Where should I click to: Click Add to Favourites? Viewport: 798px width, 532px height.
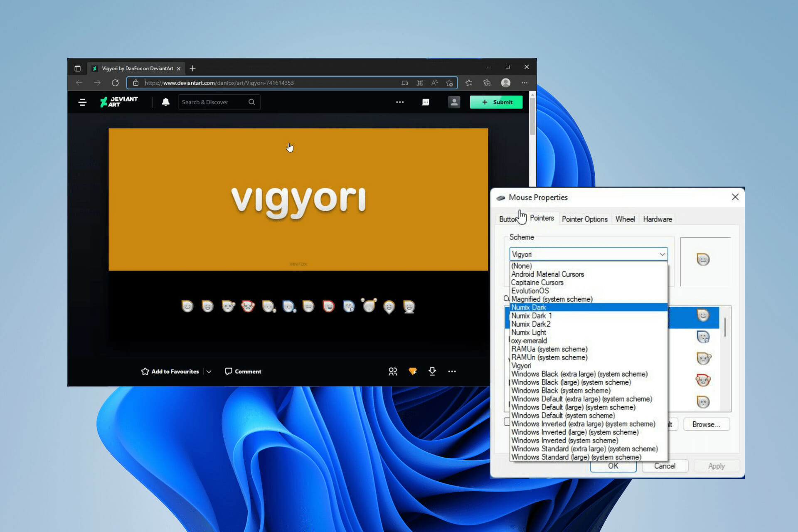[170, 372]
